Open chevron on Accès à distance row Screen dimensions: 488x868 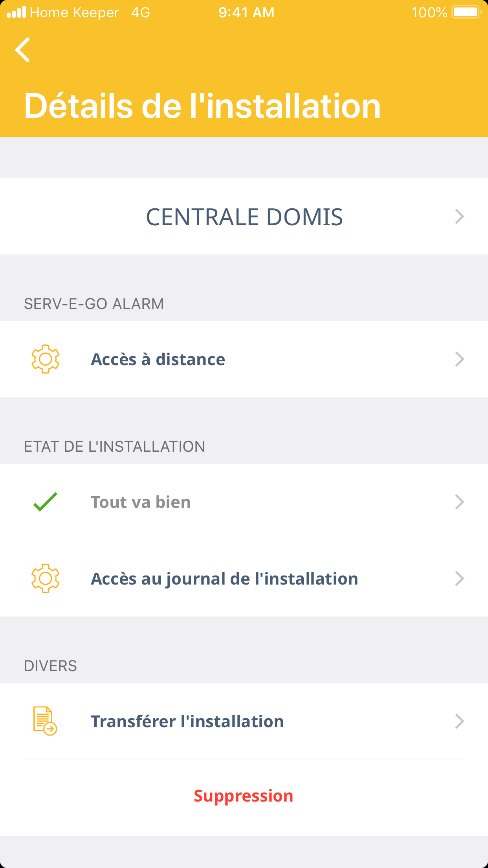tap(459, 359)
